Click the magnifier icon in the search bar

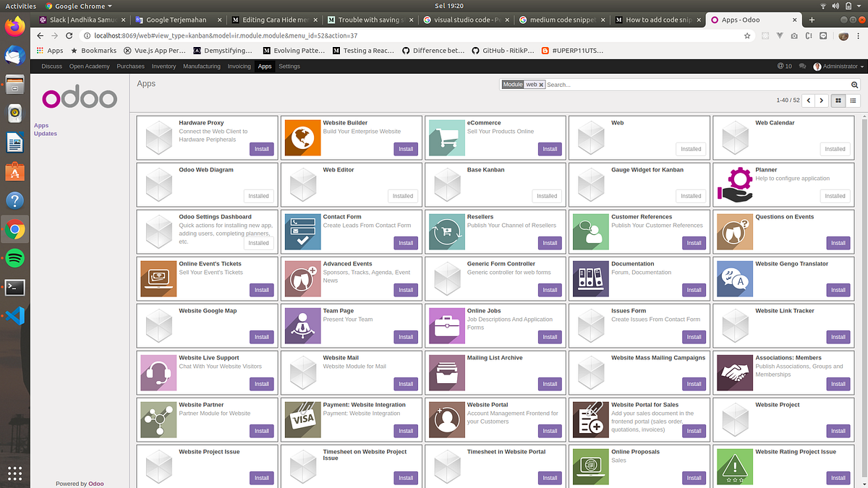[854, 85]
